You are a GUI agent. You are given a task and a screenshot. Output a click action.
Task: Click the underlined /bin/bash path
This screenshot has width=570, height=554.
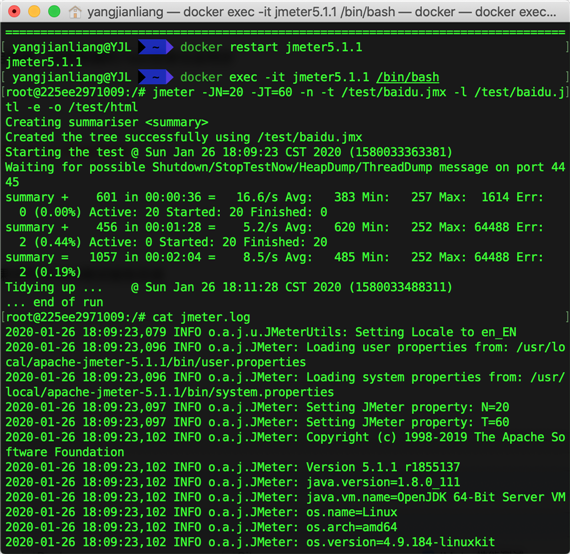click(408, 77)
